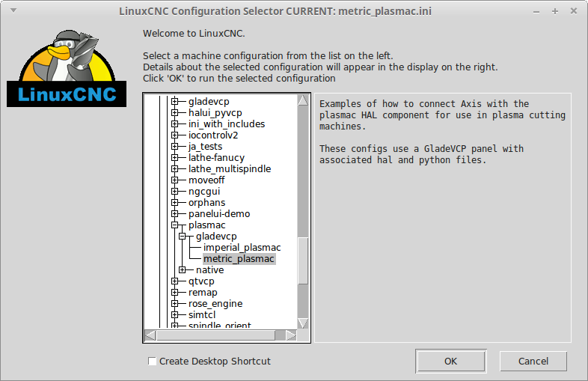The image size is (588, 381).
Task: Click the vertical scrollbar thumb in config list
Action: pos(303,260)
